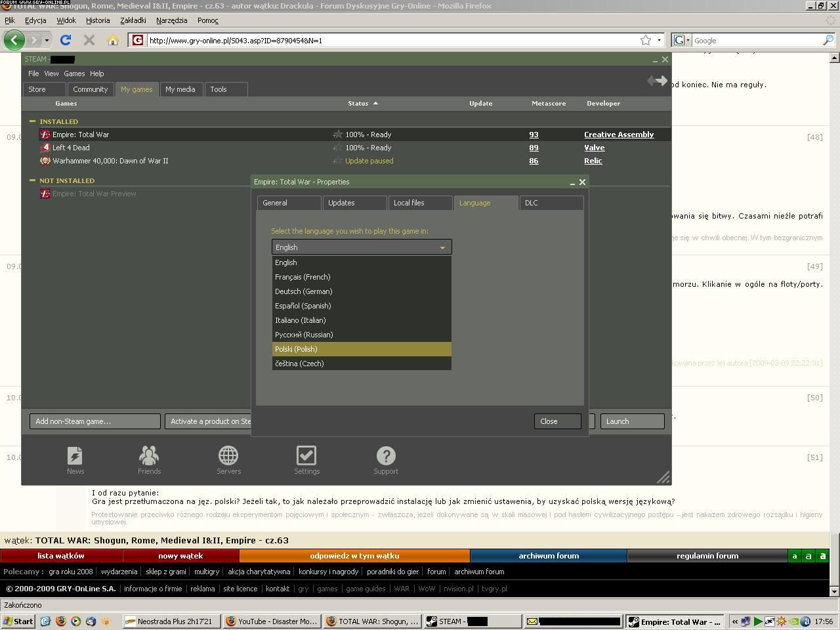Screen dimensions: 840x630
Task: Click Launch button in Steam
Action: tap(633, 421)
